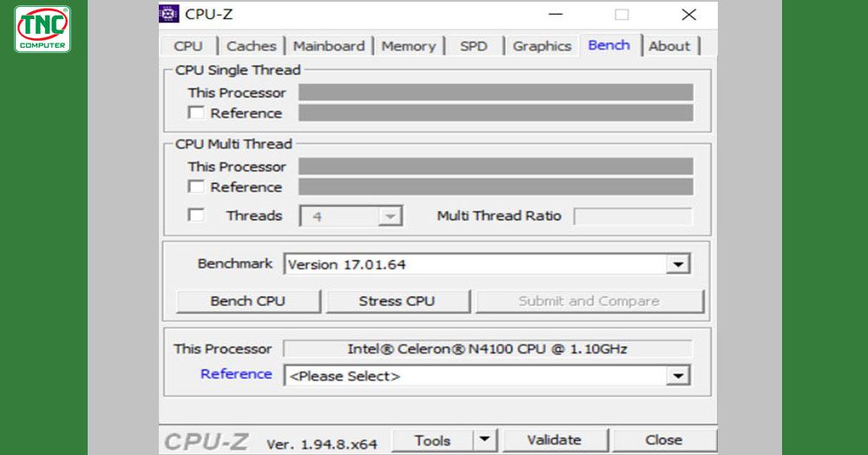Minimize the CPU-Z window
868x455 pixels.
click(x=556, y=15)
